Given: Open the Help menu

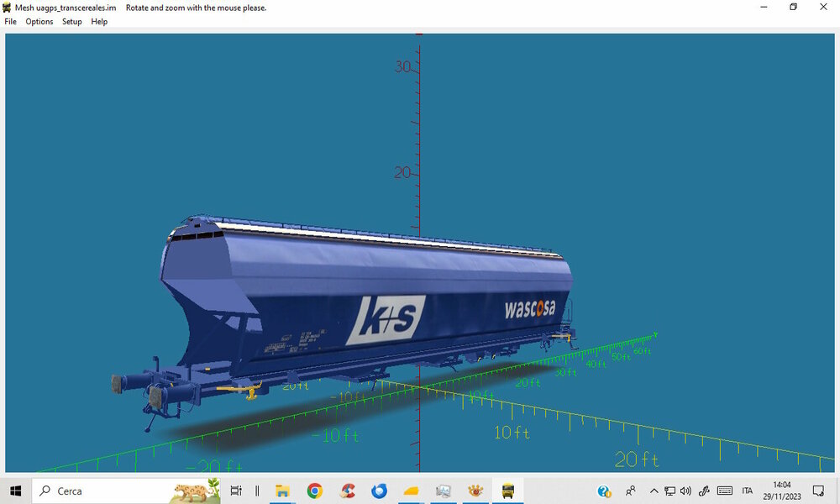Looking at the screenshot, I should [99, 22].
